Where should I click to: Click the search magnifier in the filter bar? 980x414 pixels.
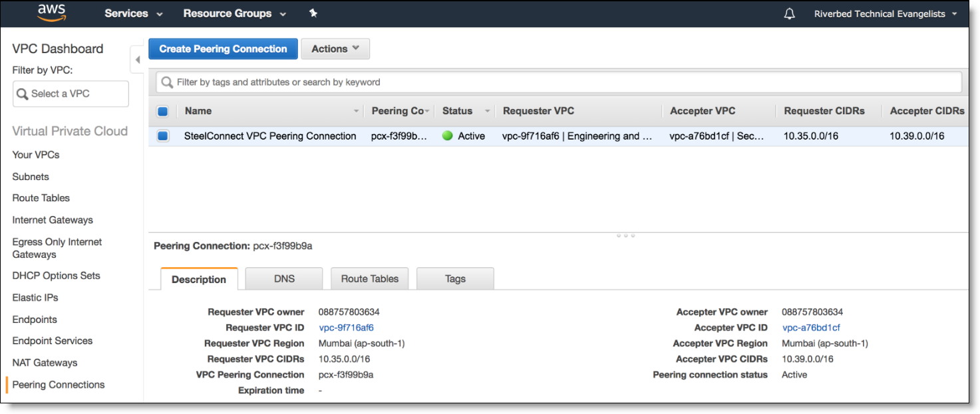point(168,82)
